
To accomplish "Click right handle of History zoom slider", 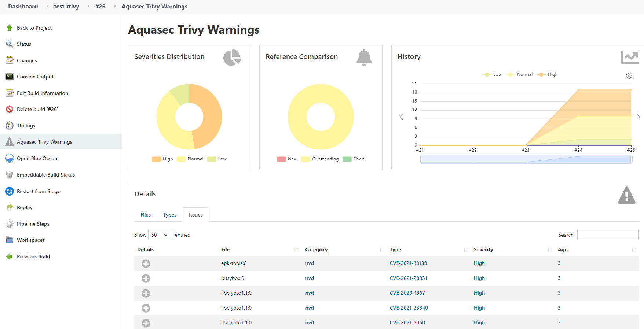I will tap(632, 159).
